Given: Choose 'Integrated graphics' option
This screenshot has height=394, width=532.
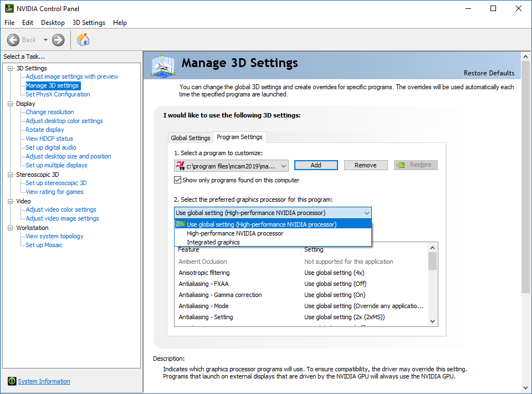Looking at the screenshot, I should pos(273,242).
